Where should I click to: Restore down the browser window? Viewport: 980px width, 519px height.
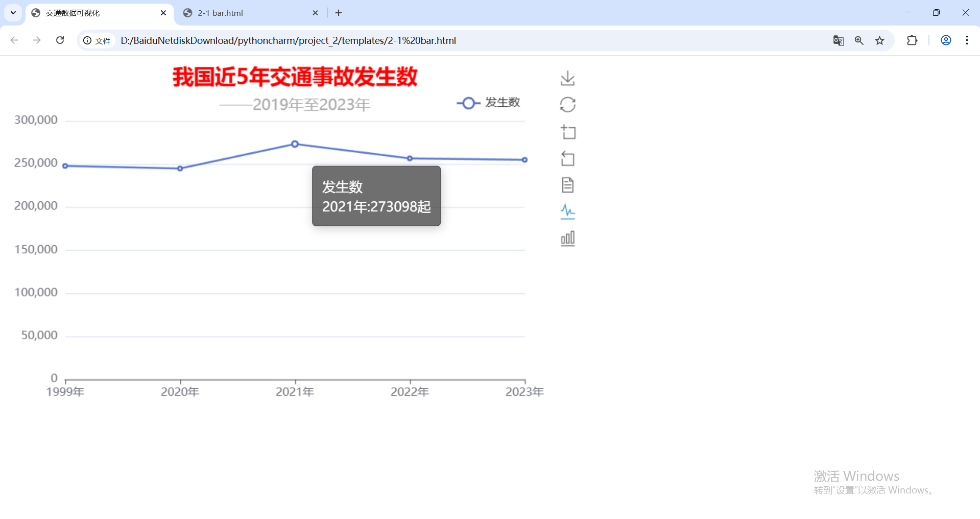[936, 13]
